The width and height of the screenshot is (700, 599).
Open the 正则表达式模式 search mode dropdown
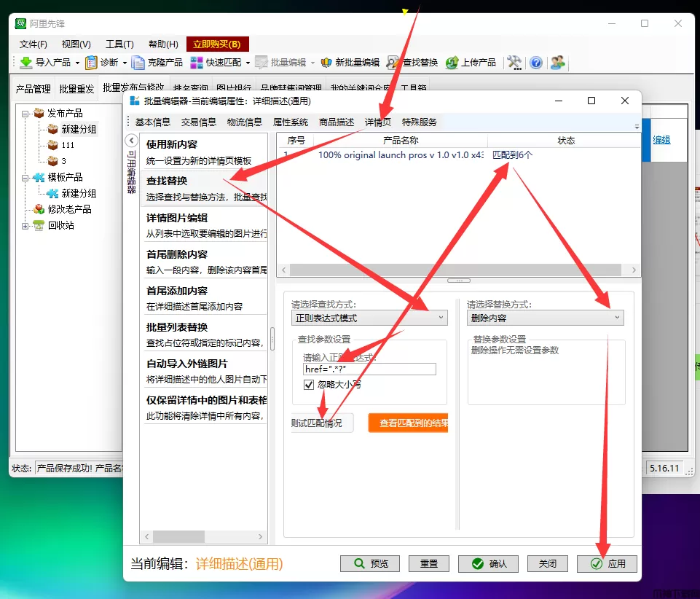coord(369,318)
